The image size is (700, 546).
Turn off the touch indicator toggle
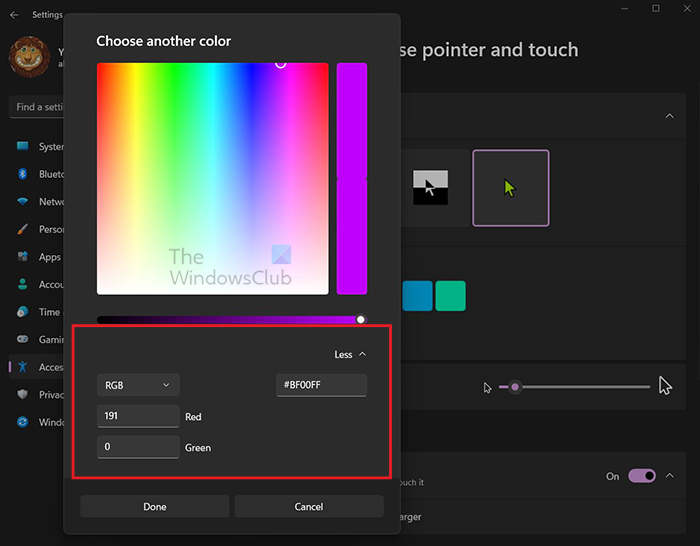coord(641,476)
